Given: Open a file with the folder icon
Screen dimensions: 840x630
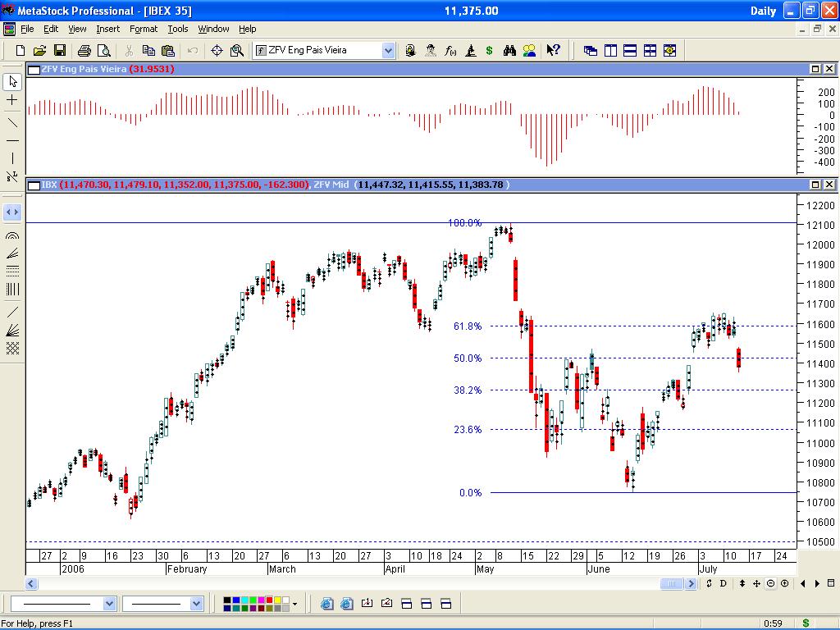Looking at the screenshot, I should [39, 50].
